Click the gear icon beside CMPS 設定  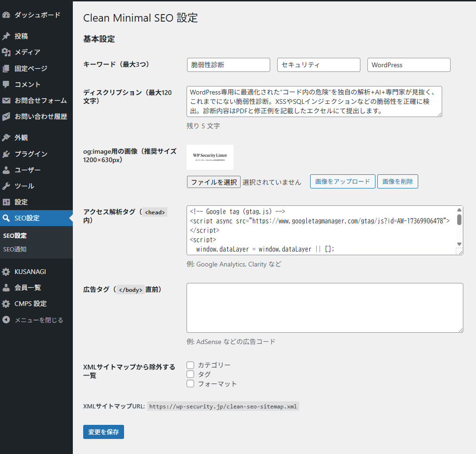[6, 304]
